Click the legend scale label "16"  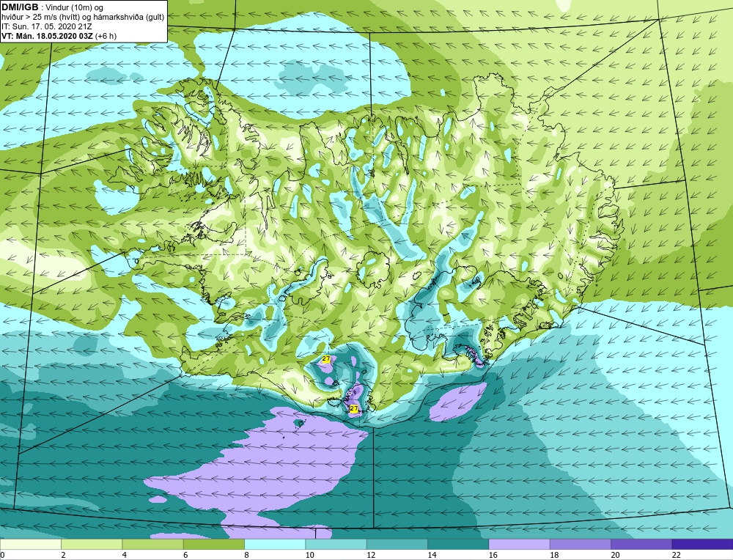[x=493, y=555]
